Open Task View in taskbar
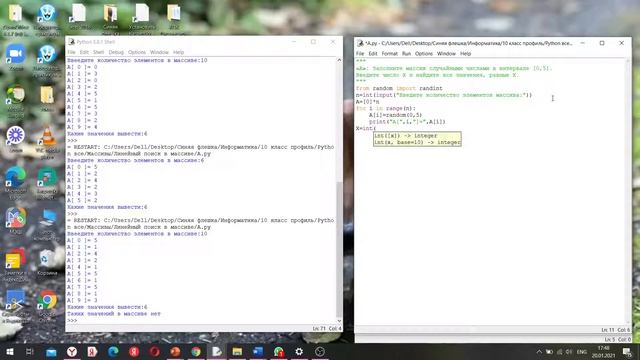 pyautogui.click(x=30, y=351)
